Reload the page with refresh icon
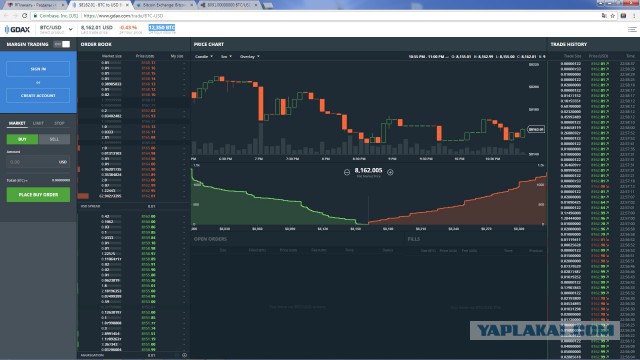 click(x=24, y=16)
